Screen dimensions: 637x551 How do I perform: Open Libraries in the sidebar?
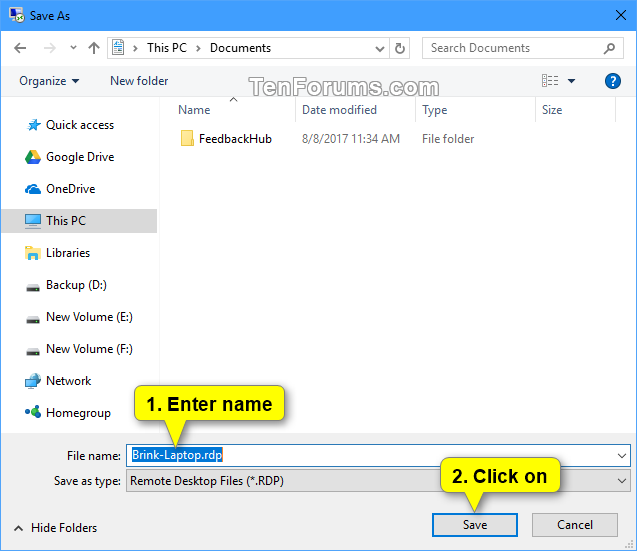click(68, 253)
